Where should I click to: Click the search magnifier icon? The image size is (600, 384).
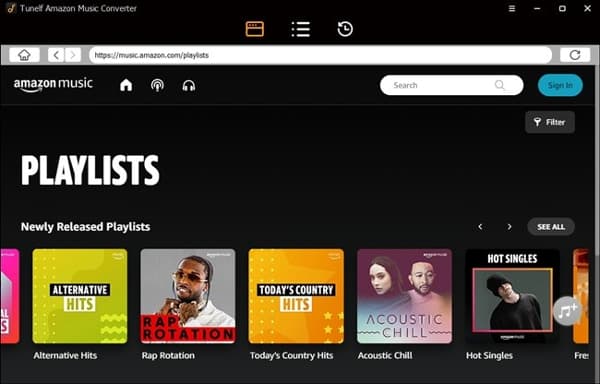pos(499,85)
